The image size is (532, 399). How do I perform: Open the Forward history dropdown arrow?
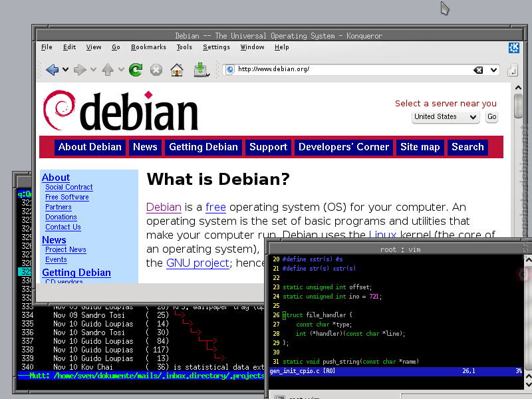93,70
